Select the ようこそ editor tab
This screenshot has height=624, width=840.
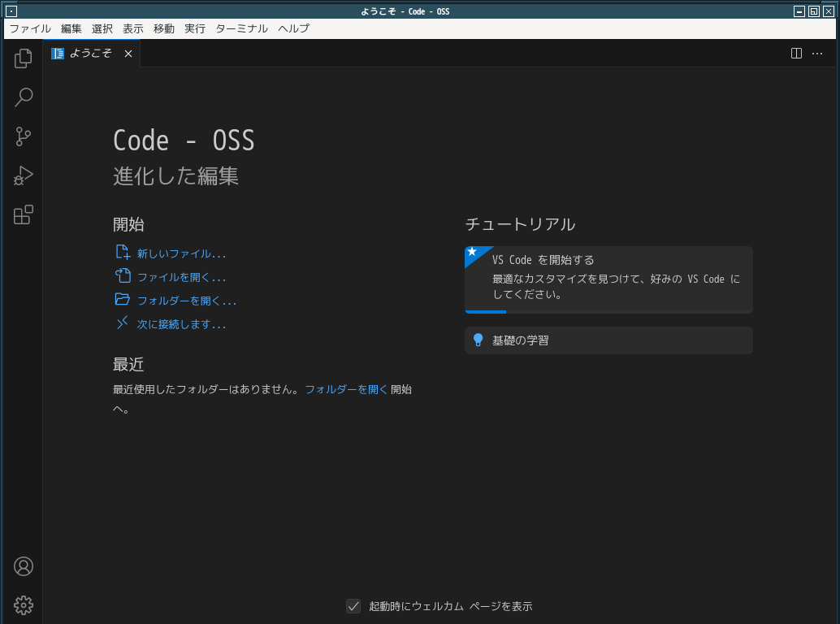[92, 53]
